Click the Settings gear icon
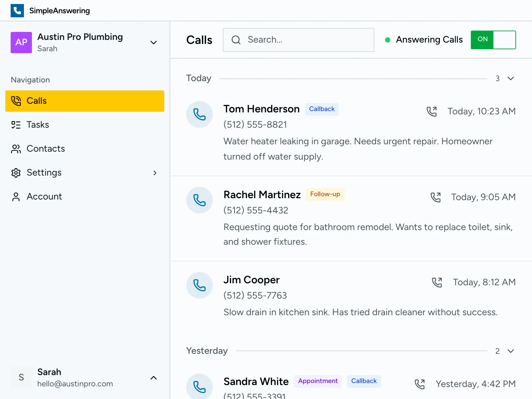 pyautogui.click(x=15, y=173)
